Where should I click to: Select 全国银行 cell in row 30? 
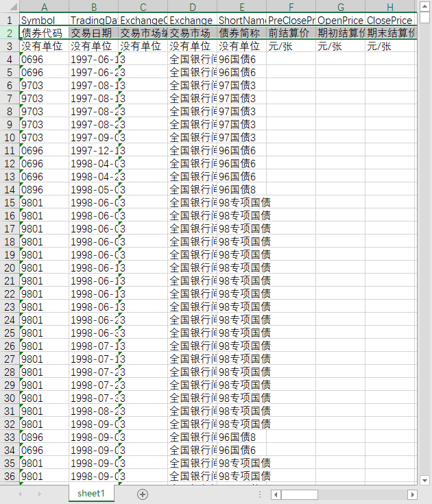pyautogui.click(x=192, y=398)
